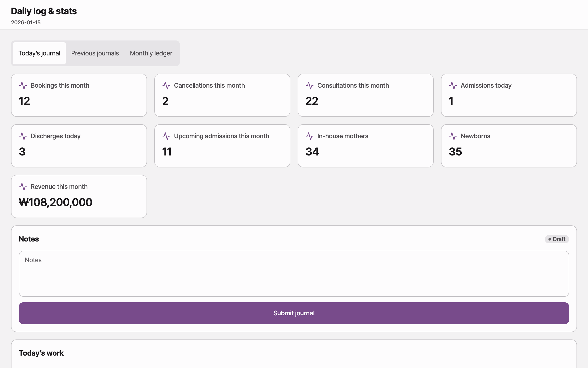
Task: Click the Cancellations this month value 2
Action: pos(165,101)
